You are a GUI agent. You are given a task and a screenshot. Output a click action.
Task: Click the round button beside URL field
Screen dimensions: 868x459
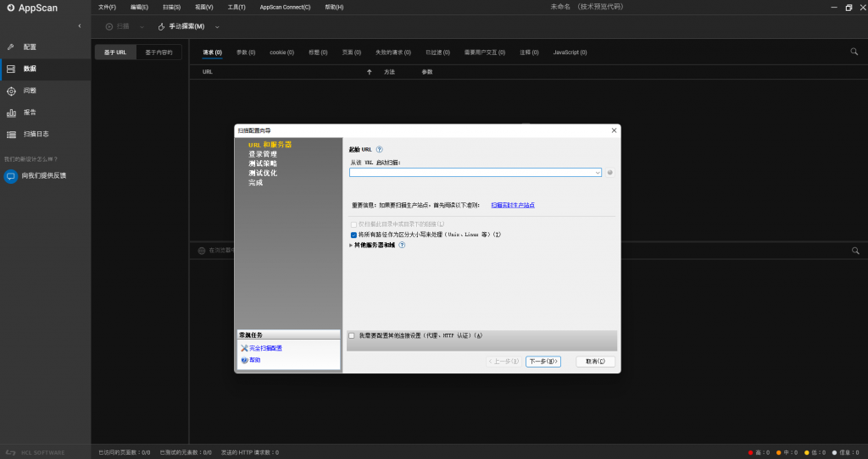(610, 173)
